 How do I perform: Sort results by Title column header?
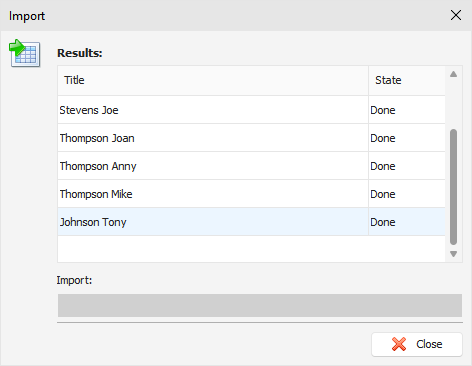(x=213, y=80)
